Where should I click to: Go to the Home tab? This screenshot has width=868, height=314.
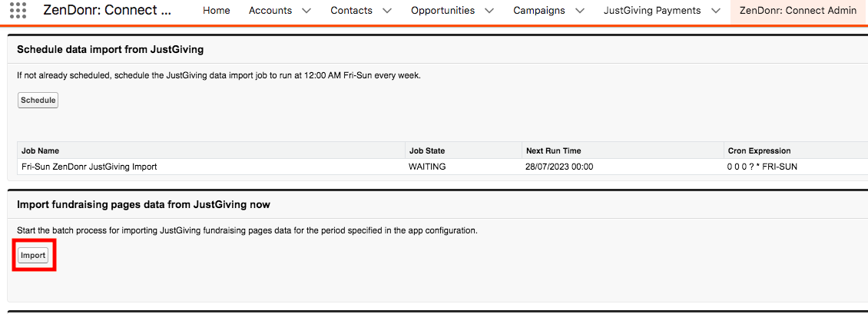tap(217, 11)
